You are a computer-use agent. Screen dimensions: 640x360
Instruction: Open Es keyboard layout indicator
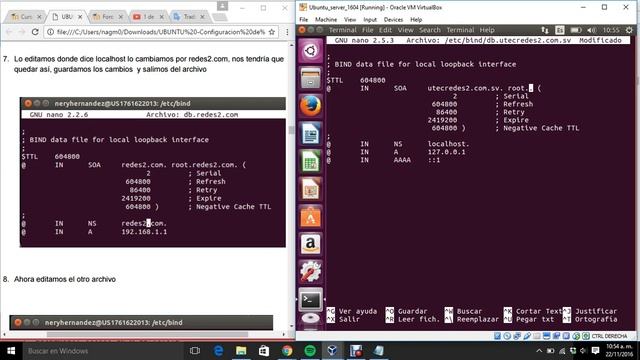tap(560, 30)
